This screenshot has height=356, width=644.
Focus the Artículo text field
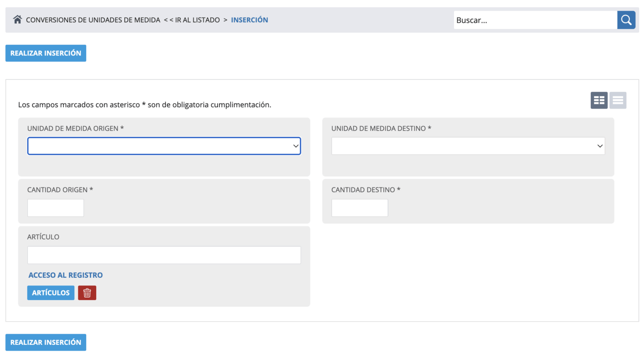pyautogui.click(x=164, y=255)
